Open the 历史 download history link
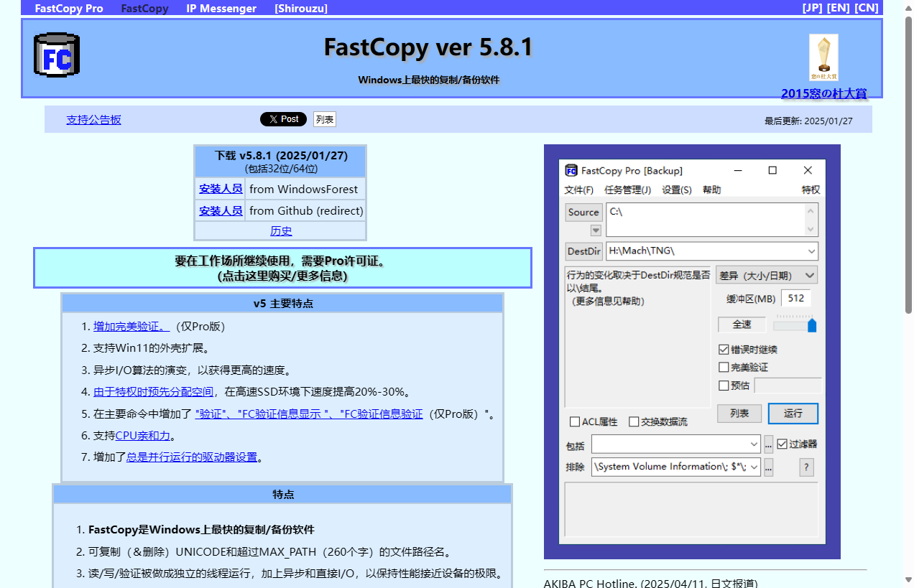The width and height of the screenshot is (914, 588). (x=281, y=230)
